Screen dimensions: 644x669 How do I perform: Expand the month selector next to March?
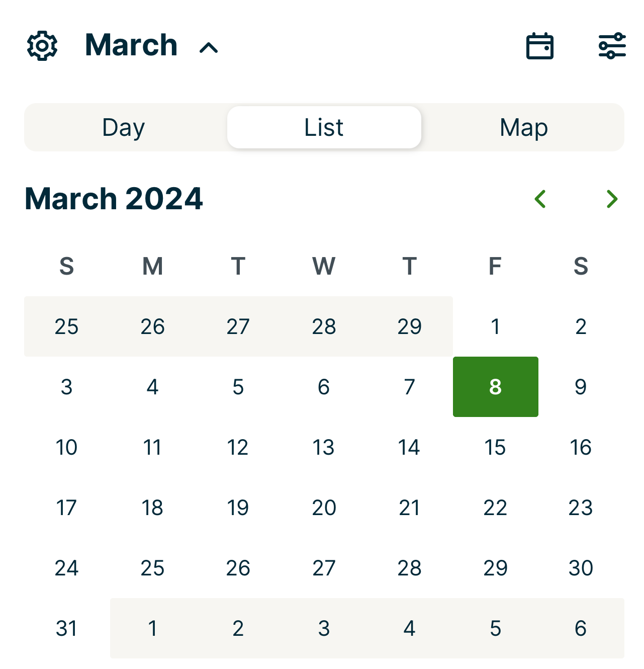pyautogui.click(x=208, y=48)
